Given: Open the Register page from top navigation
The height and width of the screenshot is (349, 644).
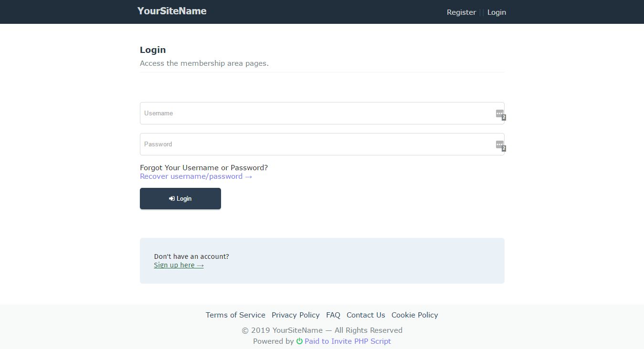Looking at the screenshot, I should (x=461, y=12).
